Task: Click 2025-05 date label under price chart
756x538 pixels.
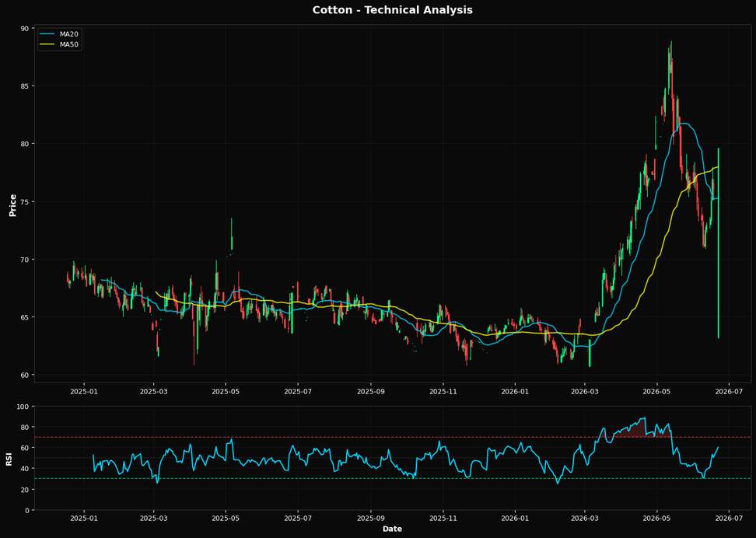Action: (226, 392)
